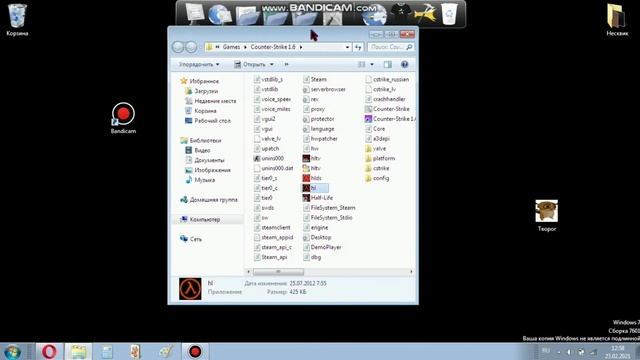Open the address bar history dropdown
Image resolution: width=640 pixels, height=360 pixels.
(x=347, y=47)
